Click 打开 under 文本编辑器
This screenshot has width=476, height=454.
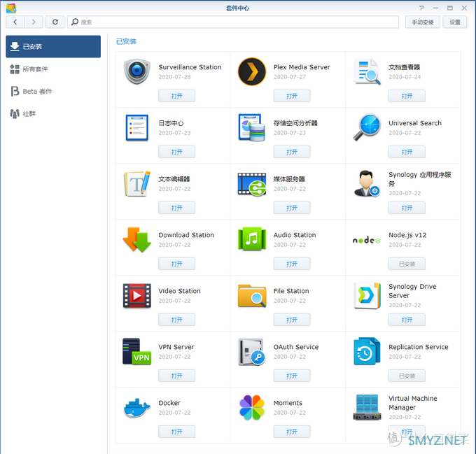176,208
